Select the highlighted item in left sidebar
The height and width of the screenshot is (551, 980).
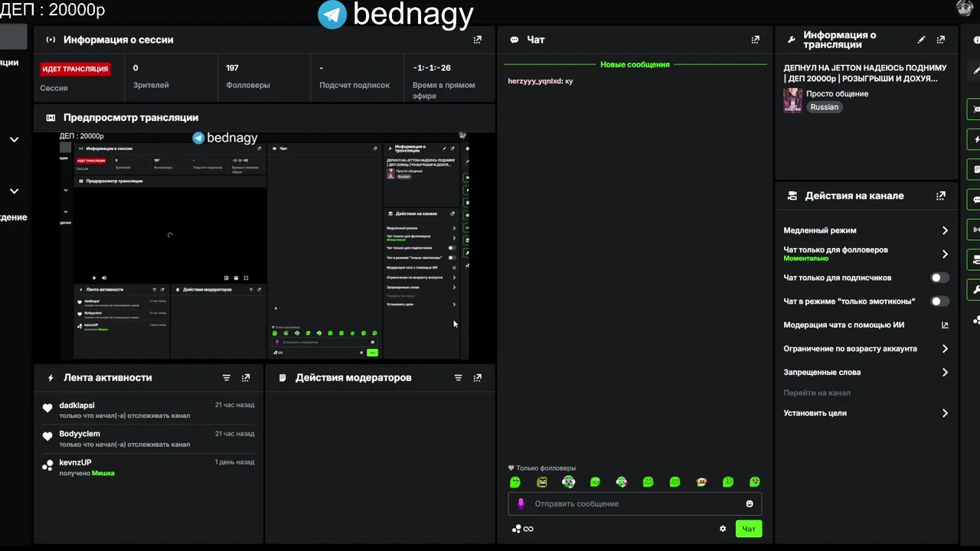point(14,37)
